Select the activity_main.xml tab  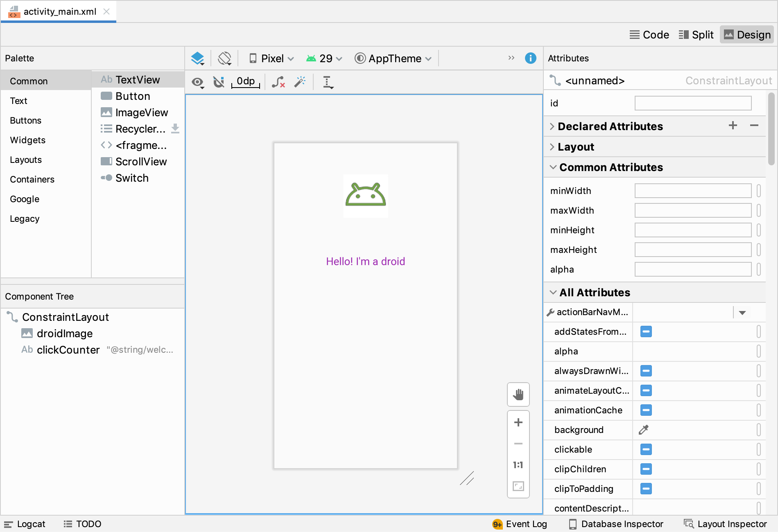[x=59, y=11]
